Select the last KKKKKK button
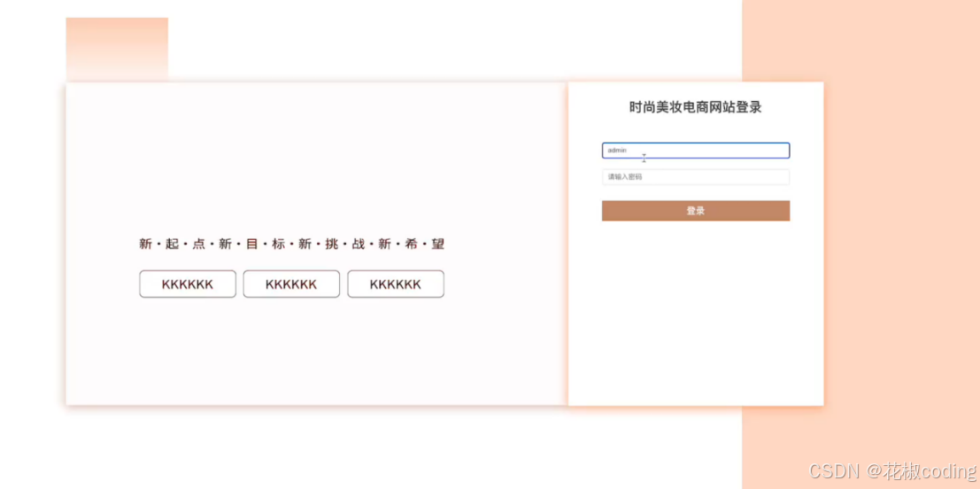The height and width of the screenshot is (489, 980). pyautogui.click(x=396, y=283)
